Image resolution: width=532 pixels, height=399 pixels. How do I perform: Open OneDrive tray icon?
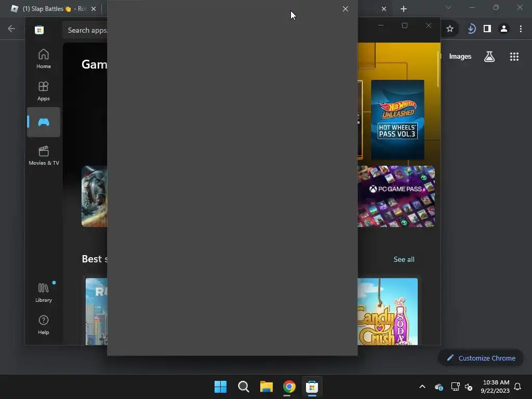(x=438, y=387)
